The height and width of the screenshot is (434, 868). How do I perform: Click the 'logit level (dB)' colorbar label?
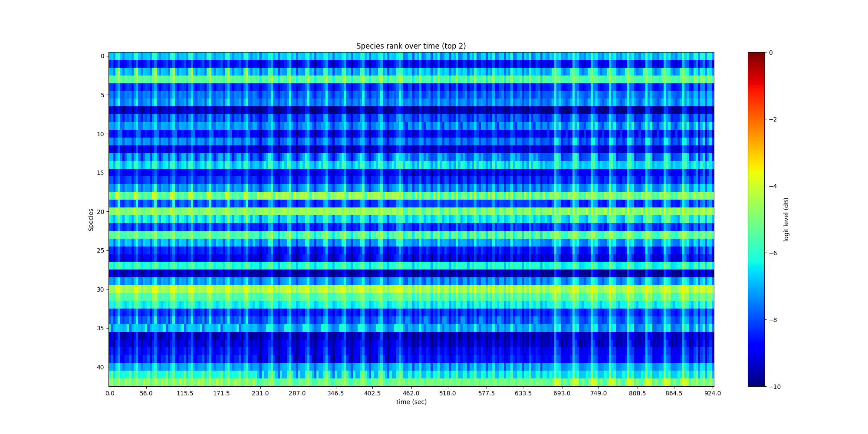click(x=786, y=220)
